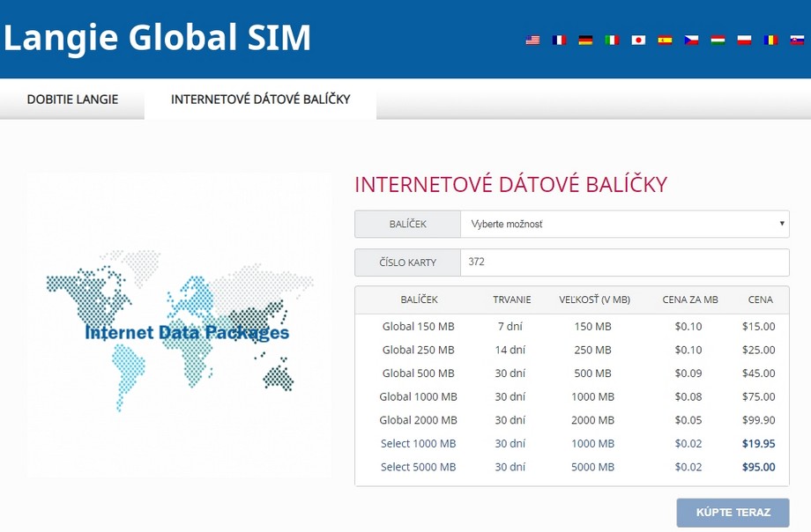Click the Langie Global SIM site title
The image size is (811, 532).
(x=157, y=38)
